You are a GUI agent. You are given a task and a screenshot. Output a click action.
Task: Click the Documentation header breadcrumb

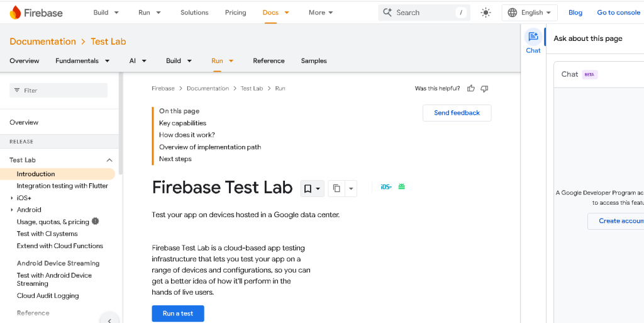tap(43, 42)
